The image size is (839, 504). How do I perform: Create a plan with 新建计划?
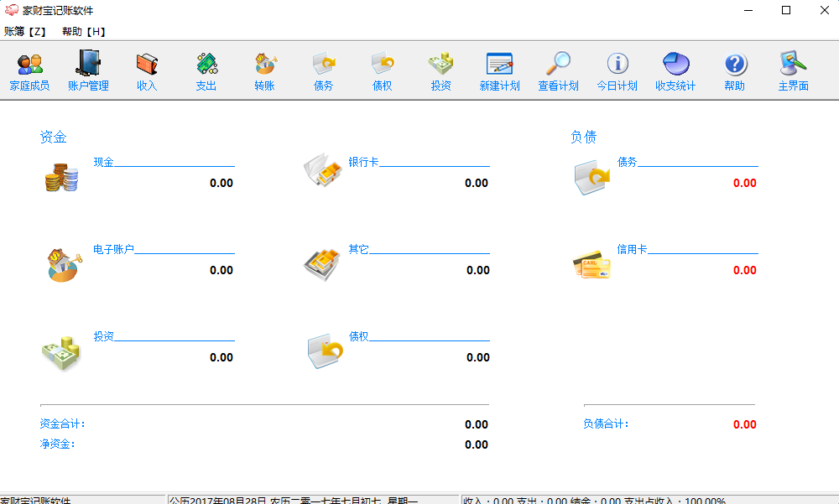499,71
